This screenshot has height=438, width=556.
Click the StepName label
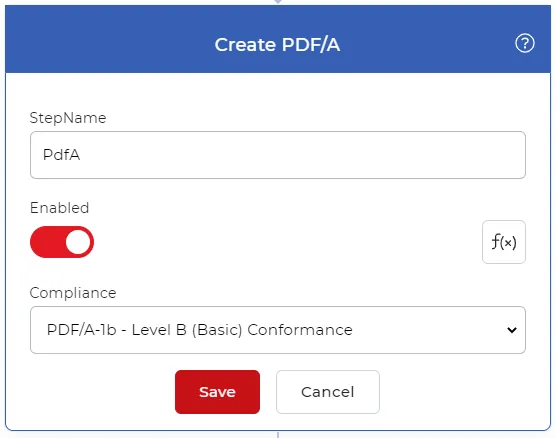pyautogui.click(x=68, y=118)
